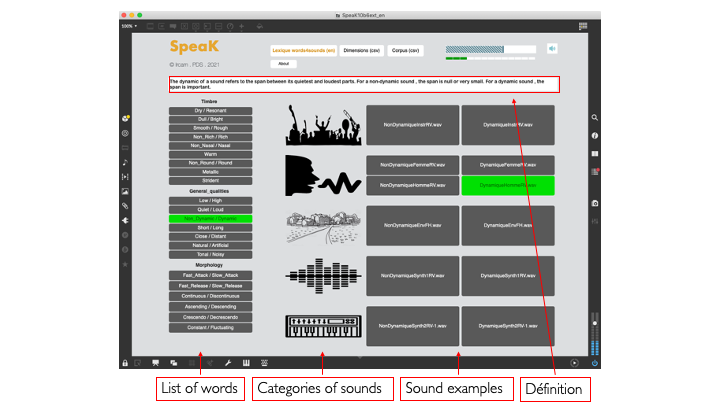Click the sound definition text box
The image size is (720, 405).
(x=364, y=84)
